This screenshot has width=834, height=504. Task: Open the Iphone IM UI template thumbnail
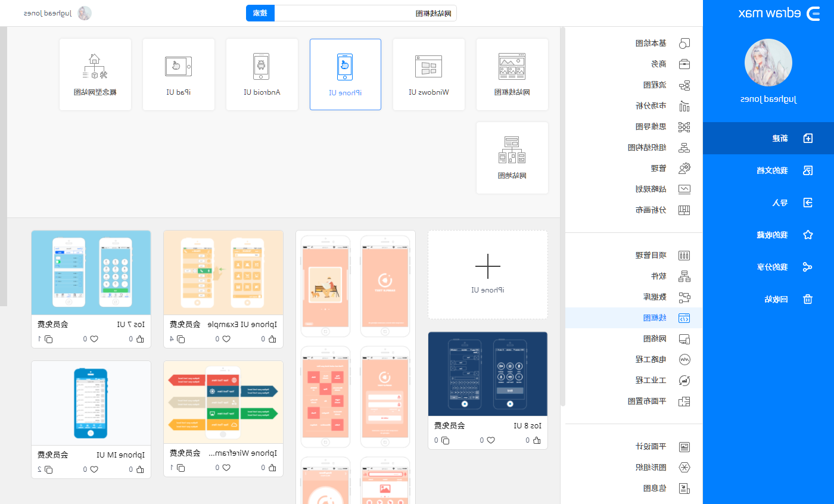[91, 403]
